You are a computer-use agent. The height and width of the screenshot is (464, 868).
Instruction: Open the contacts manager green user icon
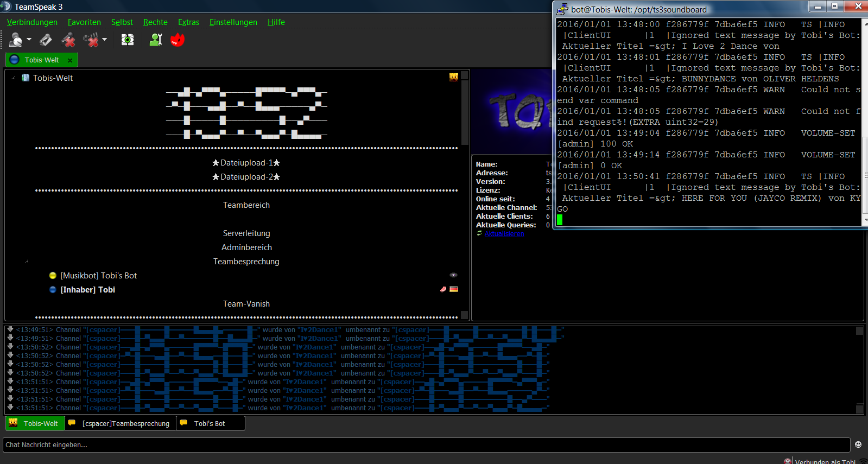tap(156, 40)
